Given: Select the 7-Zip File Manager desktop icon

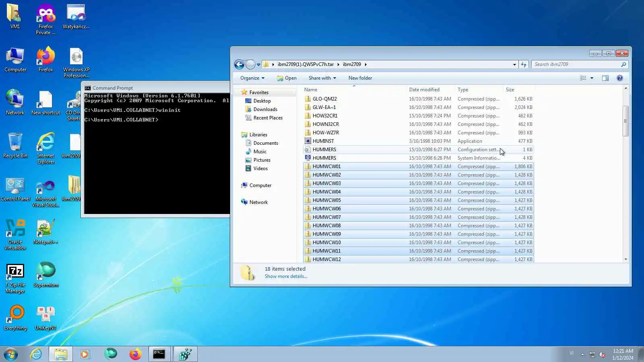Looking at the screenshot, I should (15, 278).
